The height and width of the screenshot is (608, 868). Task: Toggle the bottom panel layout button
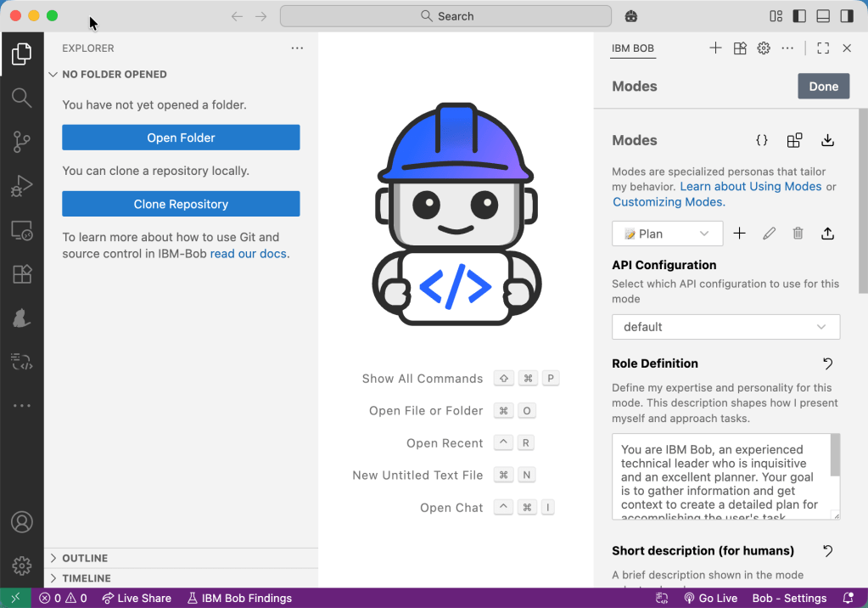(x=823, y=16)
